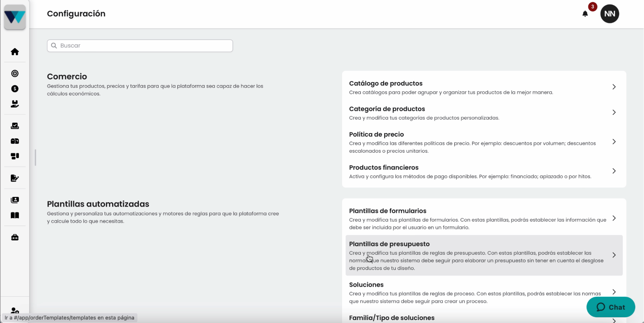Viewport: 644px width, 323px height.
Task: Click the Plantillas automatizadas section heading
Action: pyautogui.click(x=98, y=204)
